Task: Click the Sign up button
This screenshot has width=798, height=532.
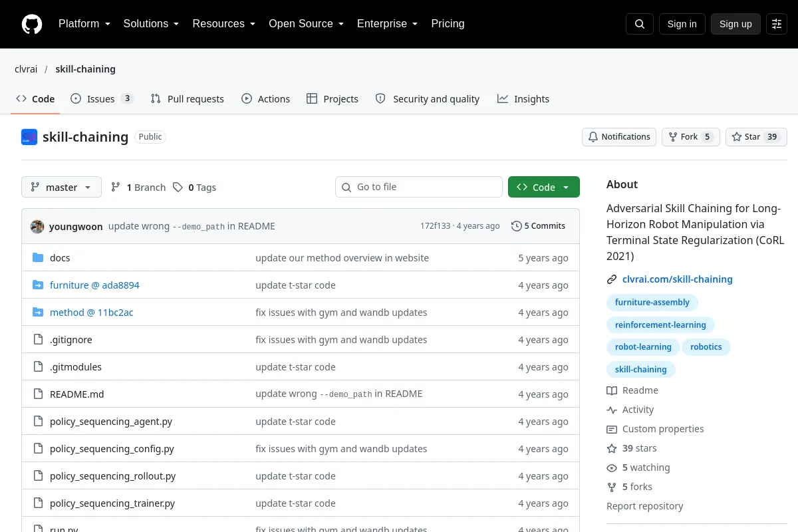Action: (x=735, y=24)
